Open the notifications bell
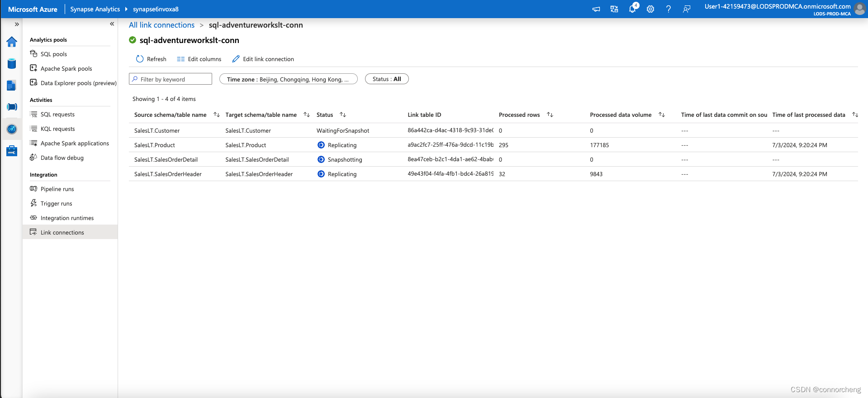The width and height of the screenshot is (868, 398). [632, 9]
